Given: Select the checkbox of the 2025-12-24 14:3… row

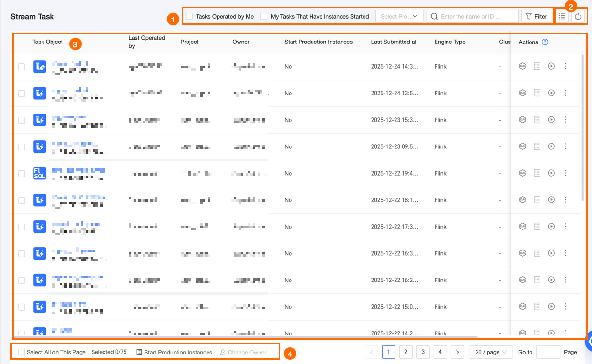Looking at the screenshot, I should click(21, 67).
